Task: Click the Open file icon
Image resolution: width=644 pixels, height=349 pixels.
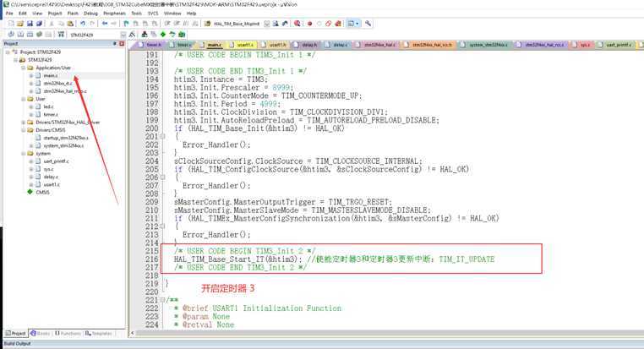Action: [20, 24]
